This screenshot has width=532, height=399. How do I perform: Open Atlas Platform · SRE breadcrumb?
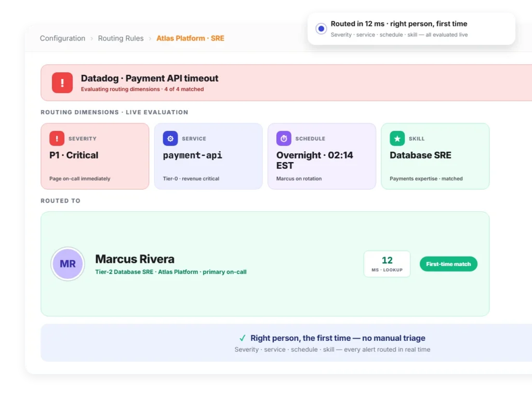190,38
